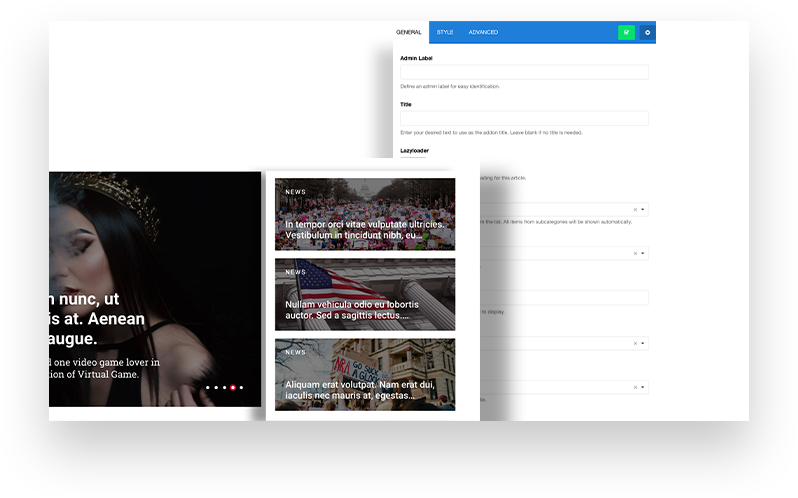Click the X icon in the third dropdown

click(x=635, y=343)
